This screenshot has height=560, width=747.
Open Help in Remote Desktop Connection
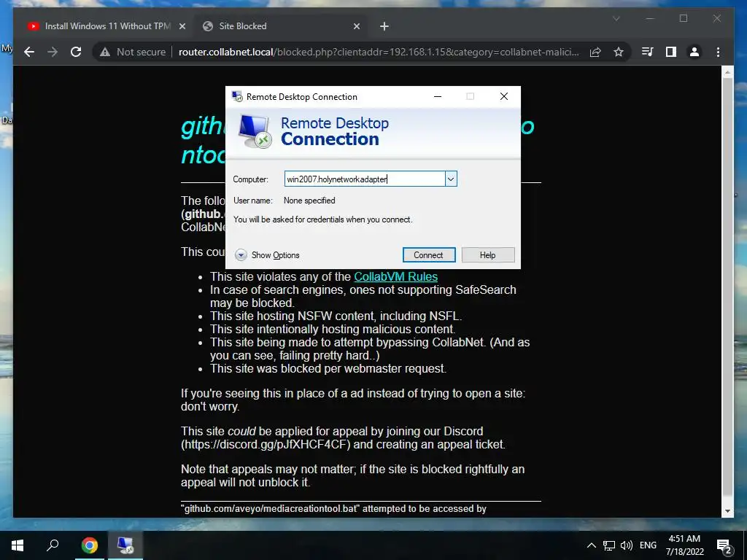coord(488,254)
